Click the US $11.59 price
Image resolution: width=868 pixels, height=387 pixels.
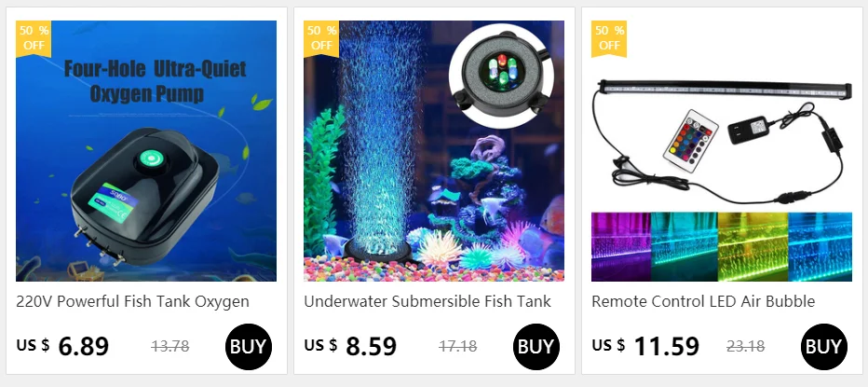pos(645,347)
